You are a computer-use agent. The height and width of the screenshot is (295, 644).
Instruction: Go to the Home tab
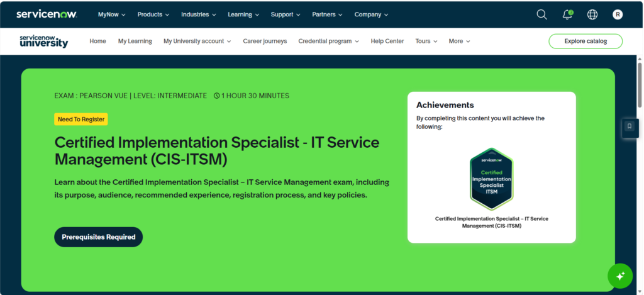[97, 41]
